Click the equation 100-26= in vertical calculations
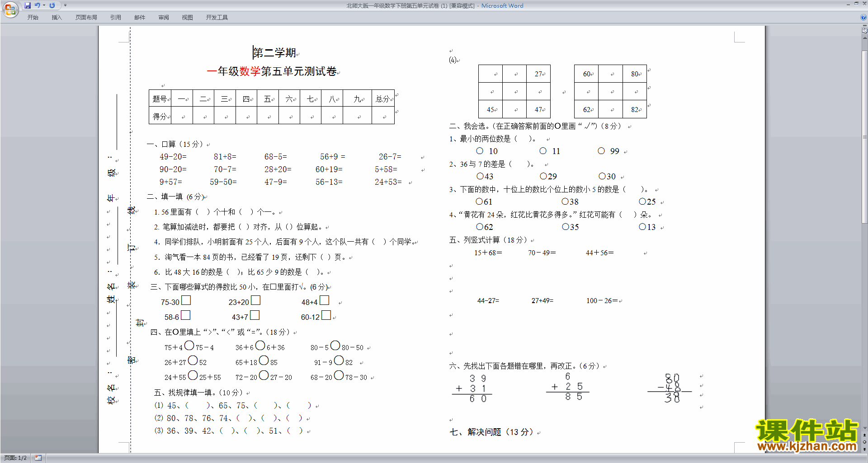868x463 pixels. [x=602, y=301]
